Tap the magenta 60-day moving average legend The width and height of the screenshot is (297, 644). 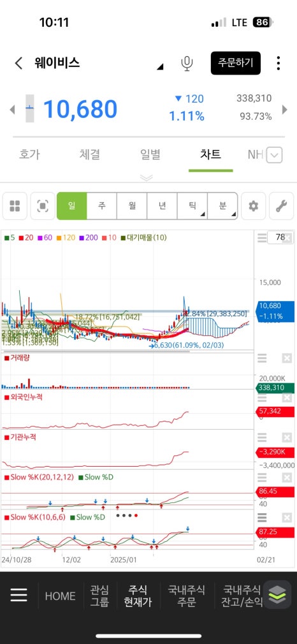(x=45, y=237)
